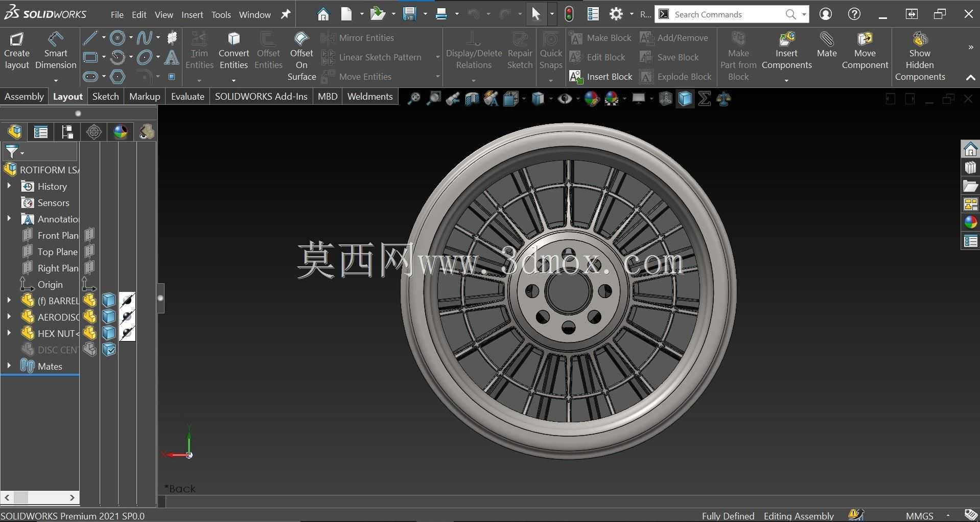Open Appearances, Scenes and Decals task pane
980x522 pixels.
[x=970, y=222]
